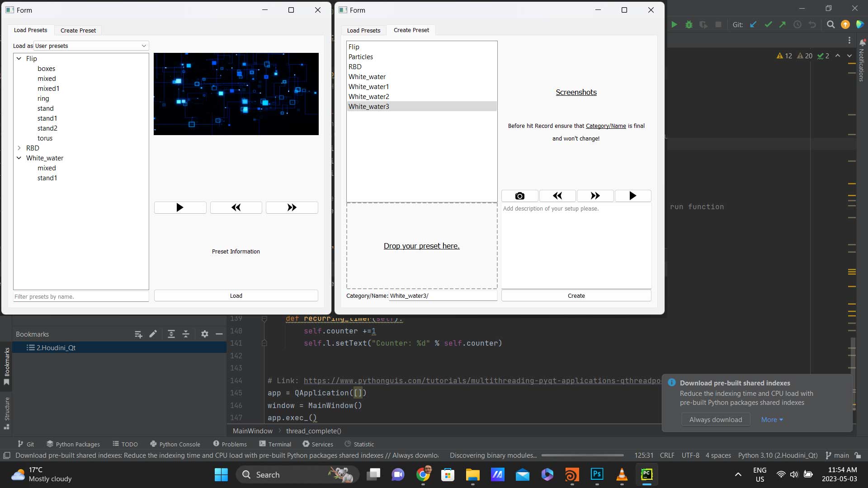Switch to Load Presets tab in right form
The image size is (868, 488).
pyautogui.click(x=363, y=30)
